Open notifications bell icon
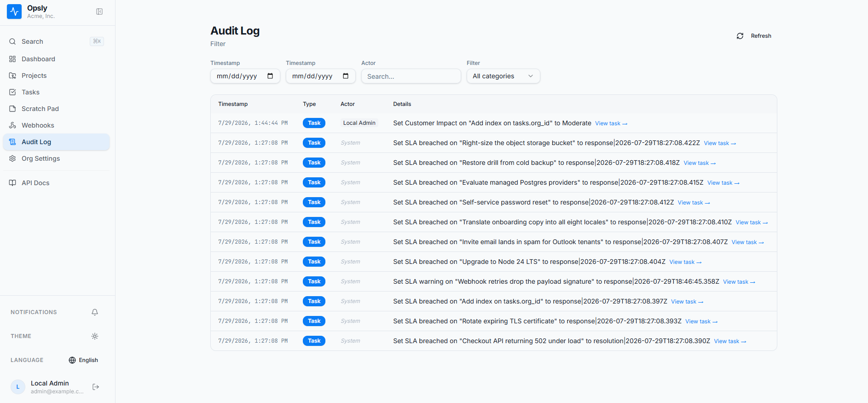 (95, 312)
